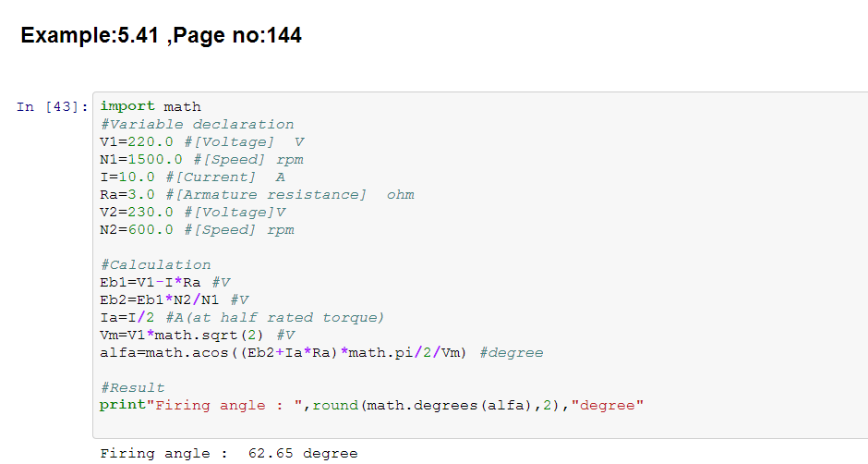Click the green print keyword
868x464 pixels.
click(x=118, y=405)
